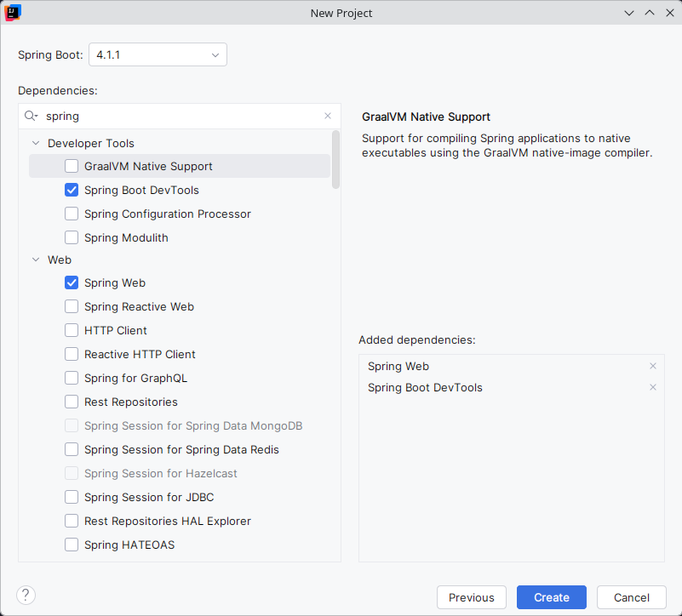682x616 pixels.
Task: Tick Rest Repositories HAL Explorer checkbox
Action: (x=72, y=521)
